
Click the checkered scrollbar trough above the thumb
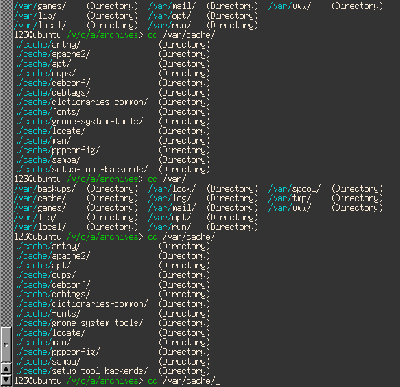tap(6, 163)
